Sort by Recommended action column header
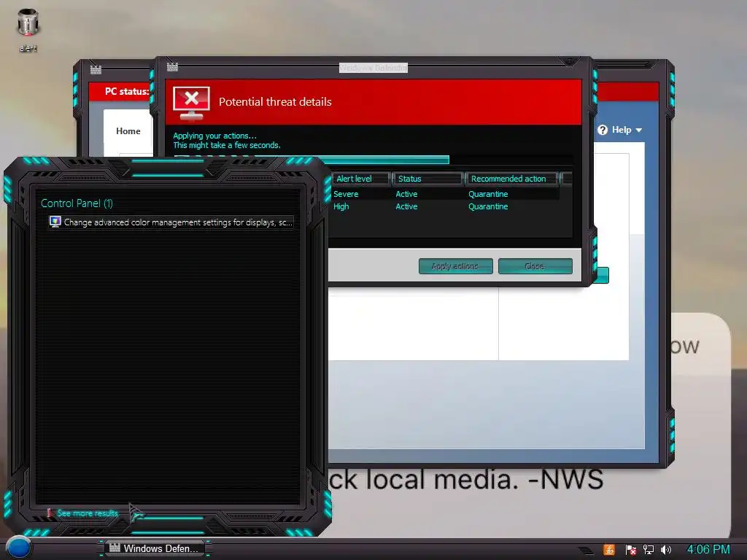The width and height of the screenshot is (747, 560). [511, 179]
